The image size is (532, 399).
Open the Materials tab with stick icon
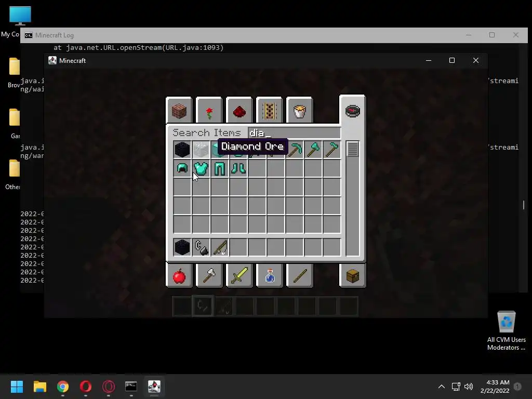[x=300, y=275]
